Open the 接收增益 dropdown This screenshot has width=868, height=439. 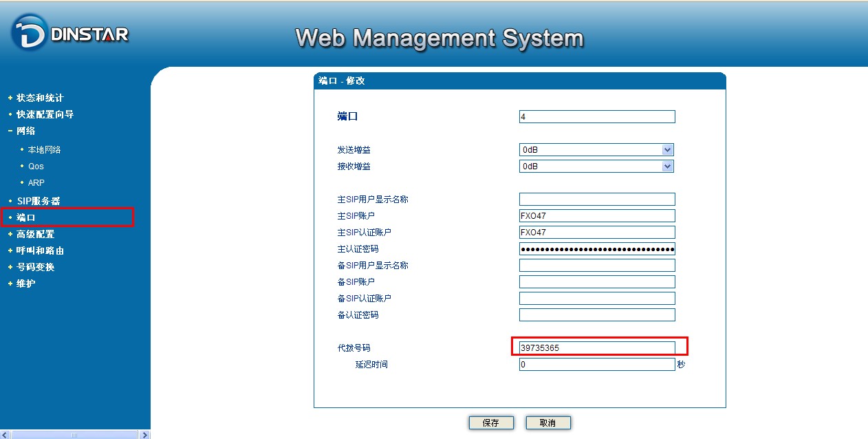click(x=596, y=167)
